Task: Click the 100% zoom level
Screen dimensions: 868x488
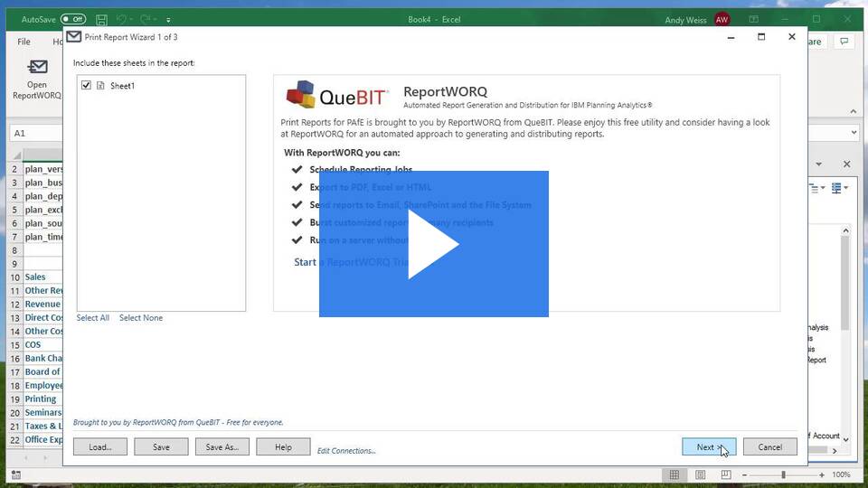Action: coord(841,474)
